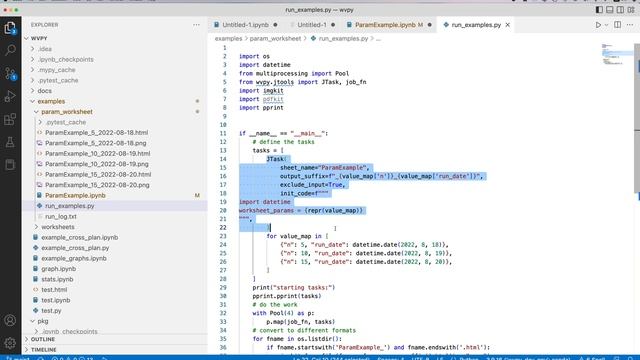Open example_cross_plan.ipynb file
The width and height of the screenshot is (640, 360).
tap(80, 238)
